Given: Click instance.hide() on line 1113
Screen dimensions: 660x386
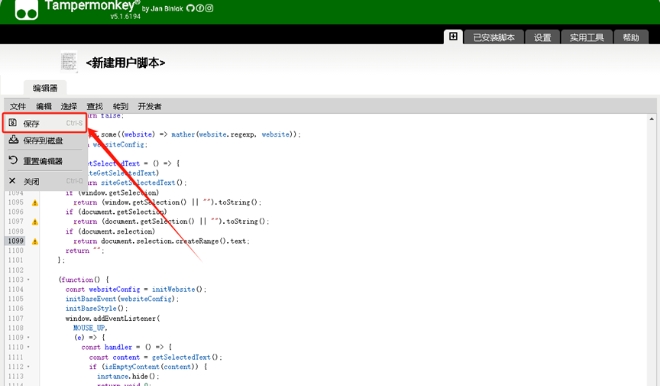Looking at the screenshot, I should pos(127,376).
